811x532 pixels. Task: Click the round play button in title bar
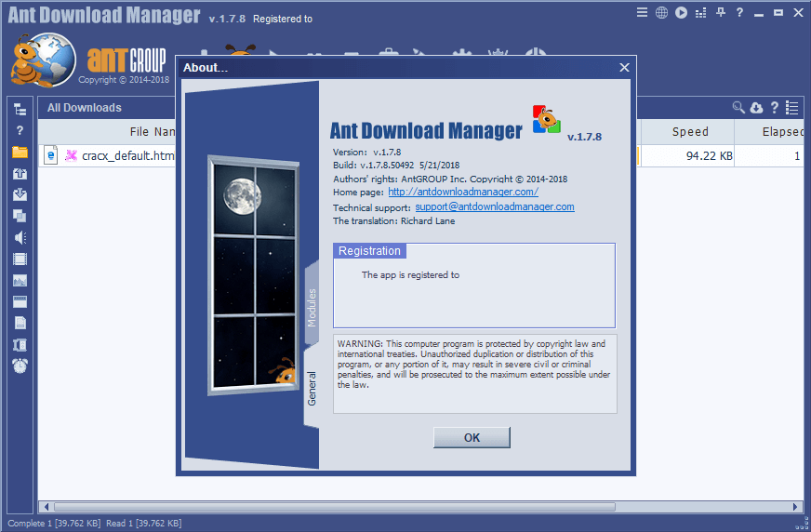681,12
